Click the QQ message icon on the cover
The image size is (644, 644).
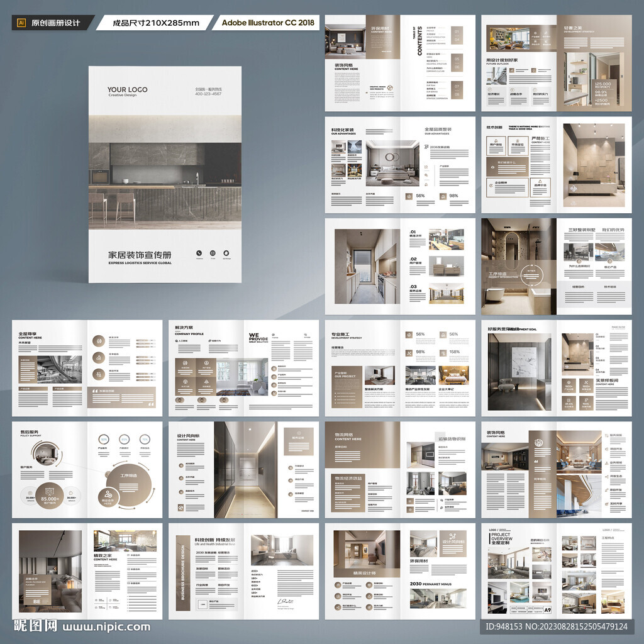point(226,253)
